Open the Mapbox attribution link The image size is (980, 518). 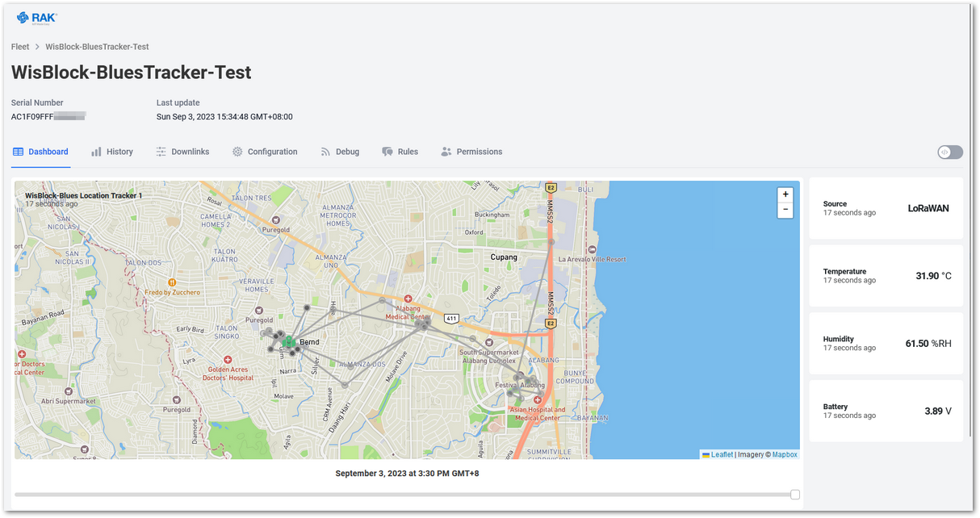click(785, 455)
